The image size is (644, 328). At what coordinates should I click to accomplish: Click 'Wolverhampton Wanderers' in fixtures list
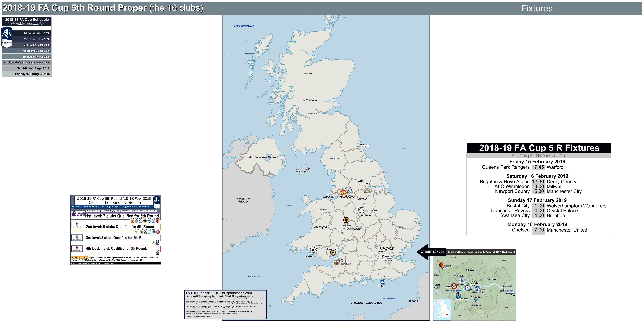[x=577, y=206]
